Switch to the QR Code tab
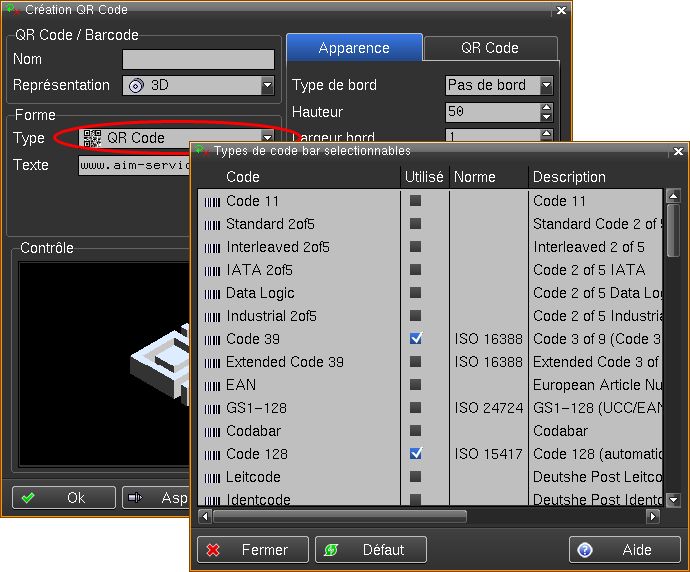Image resolution: width=690 pixels, height=572 pixels. click(489, 48)
